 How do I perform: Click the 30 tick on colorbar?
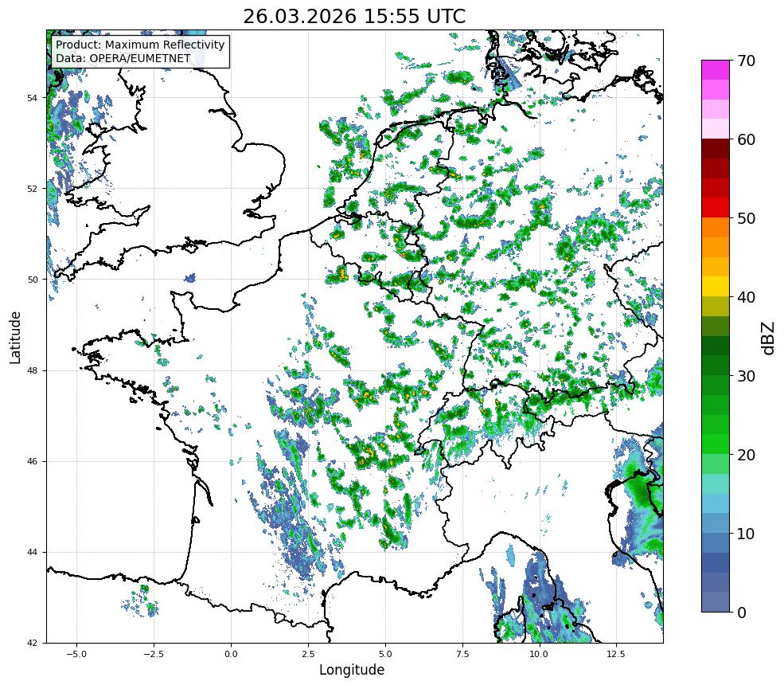pos(746,376)
